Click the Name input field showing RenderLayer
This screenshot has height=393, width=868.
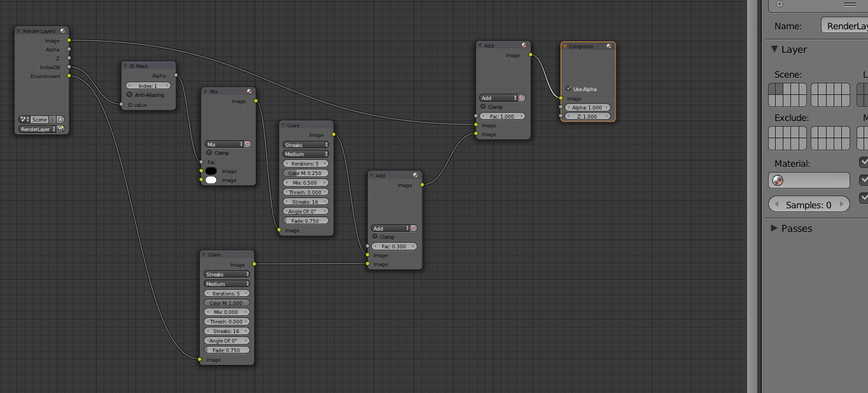[x=844, y=26]
